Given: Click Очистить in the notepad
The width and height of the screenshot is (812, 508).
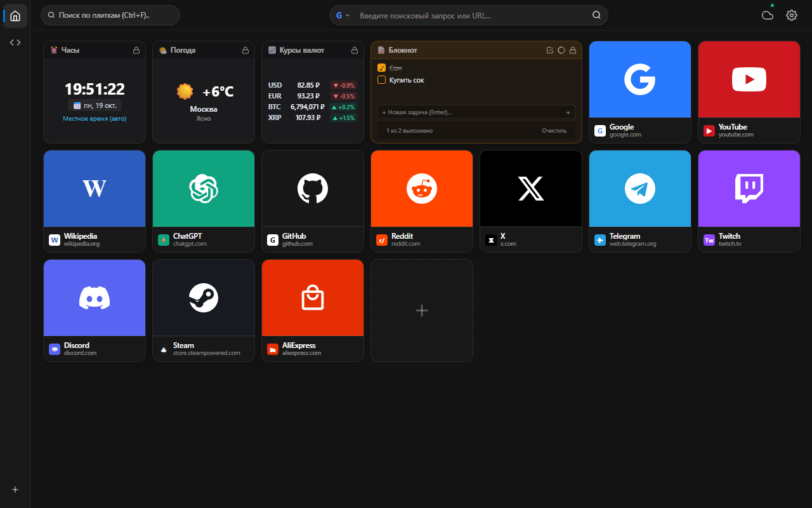Looking at the screenshot, I should click(554, 130).
